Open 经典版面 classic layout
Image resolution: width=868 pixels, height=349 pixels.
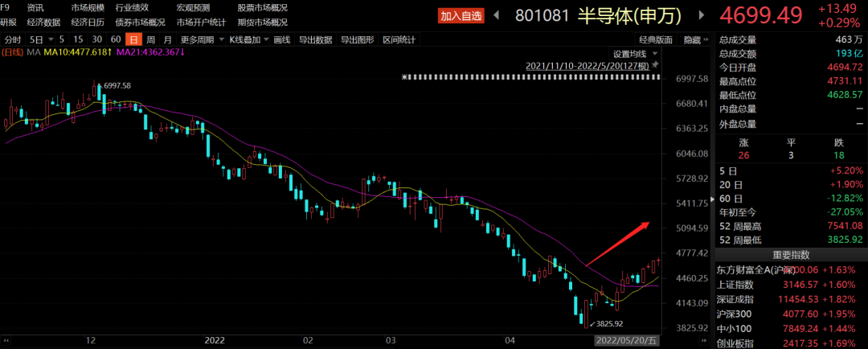tap(656, 40)
